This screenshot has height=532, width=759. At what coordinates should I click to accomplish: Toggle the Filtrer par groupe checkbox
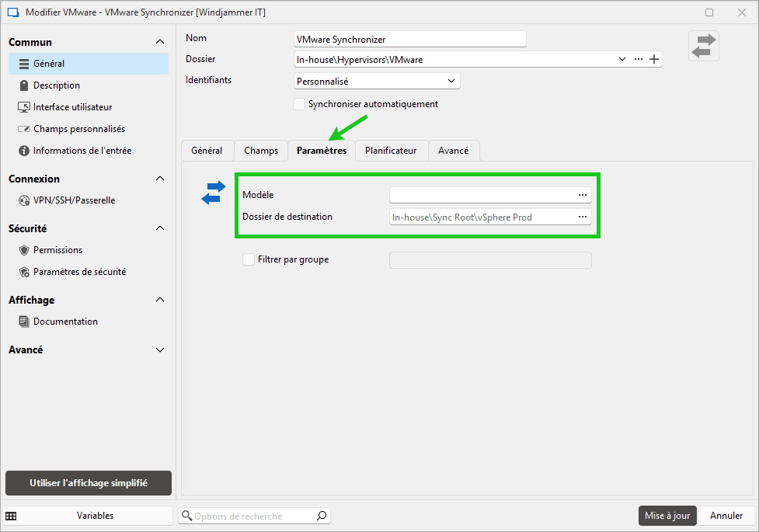[249, 259]
